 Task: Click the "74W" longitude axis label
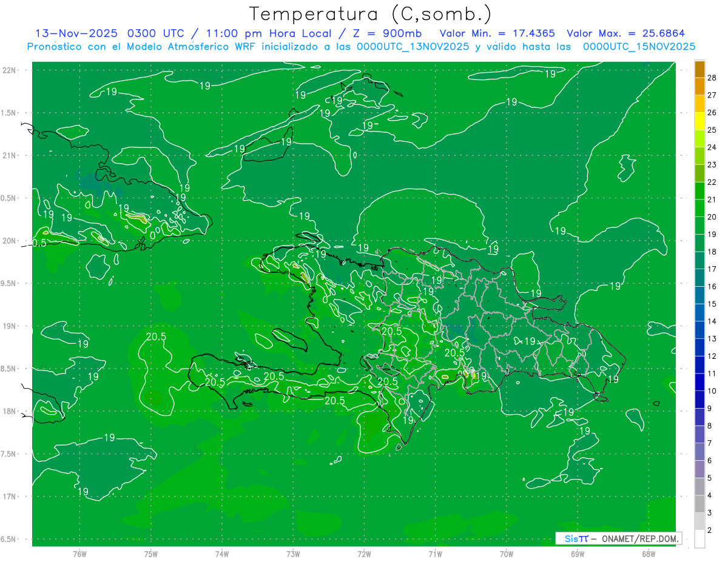coord(222,554)
